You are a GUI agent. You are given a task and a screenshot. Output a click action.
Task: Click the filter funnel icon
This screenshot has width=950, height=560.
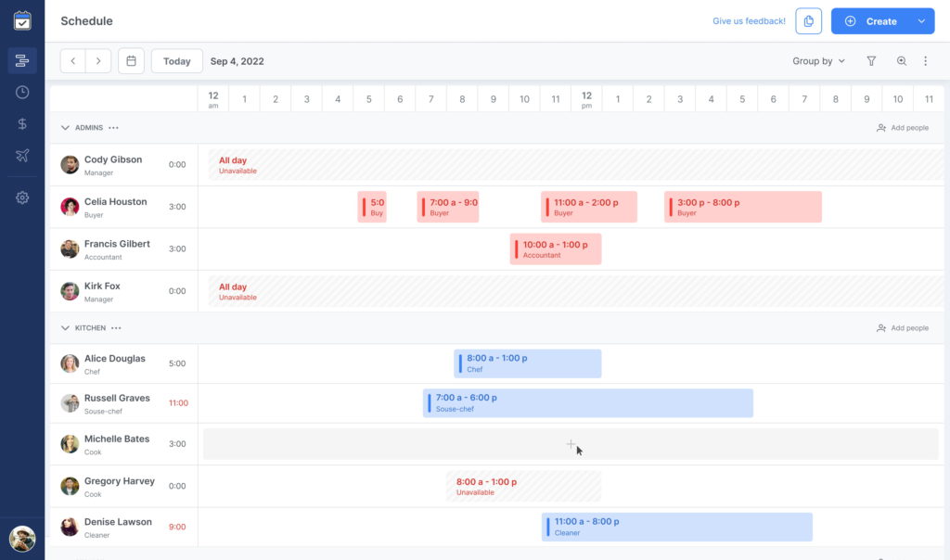tap(871, 61)
